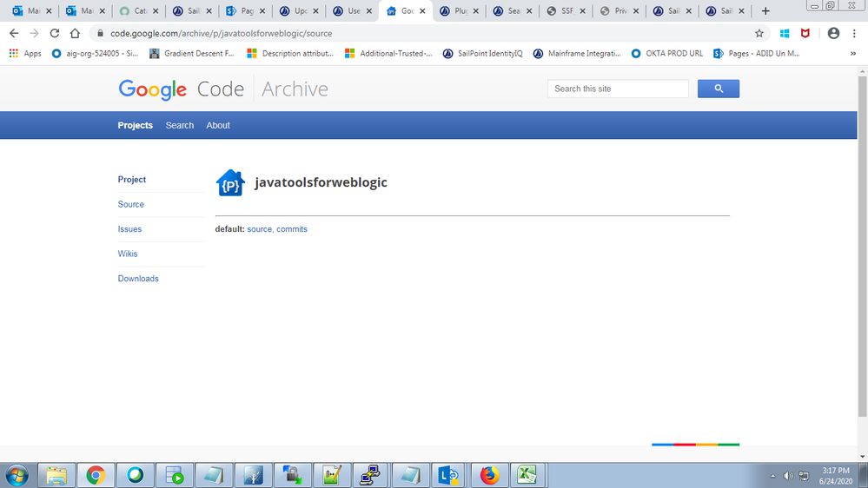Open Chrome three-dot menu

pyautogui.click(x=854, y=33)
